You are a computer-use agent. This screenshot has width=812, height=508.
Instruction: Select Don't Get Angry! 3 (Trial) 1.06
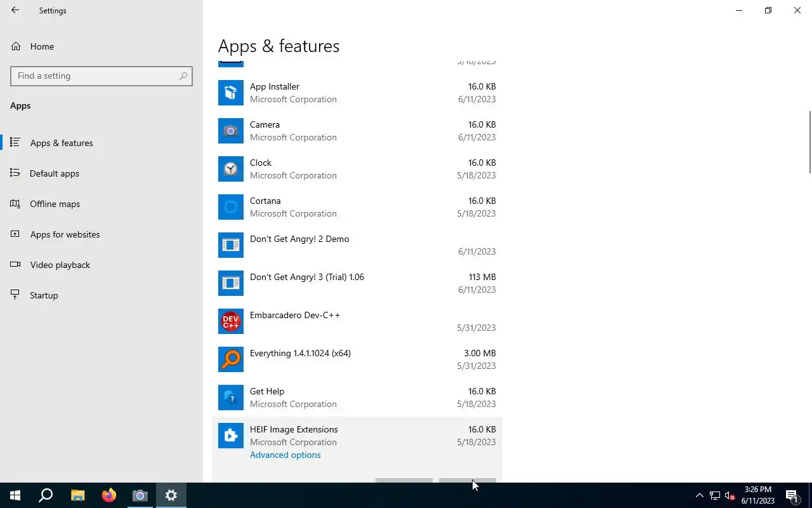point(307,277)
